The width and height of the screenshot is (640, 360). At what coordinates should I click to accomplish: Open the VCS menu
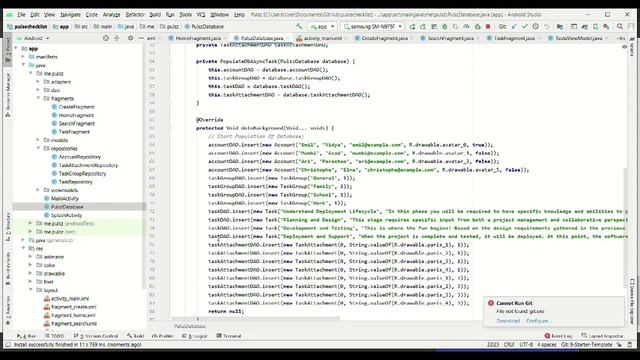(201, 15)
